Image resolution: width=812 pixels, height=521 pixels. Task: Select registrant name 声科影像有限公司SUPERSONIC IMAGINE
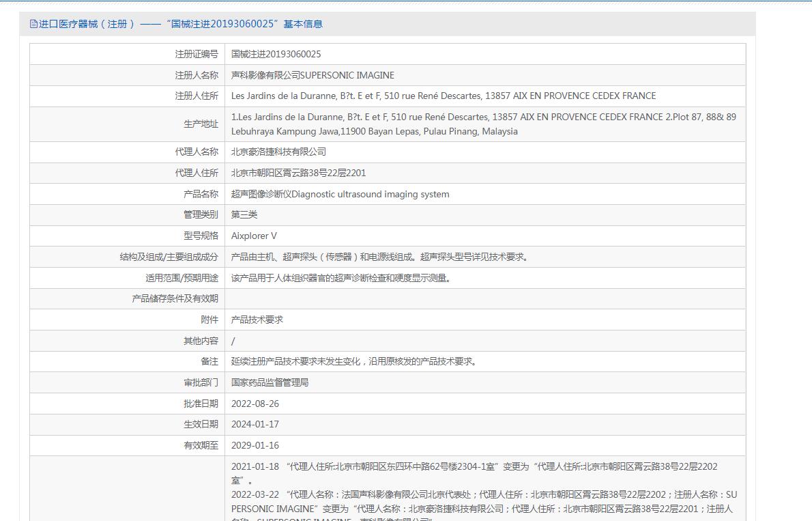[313, 75]
